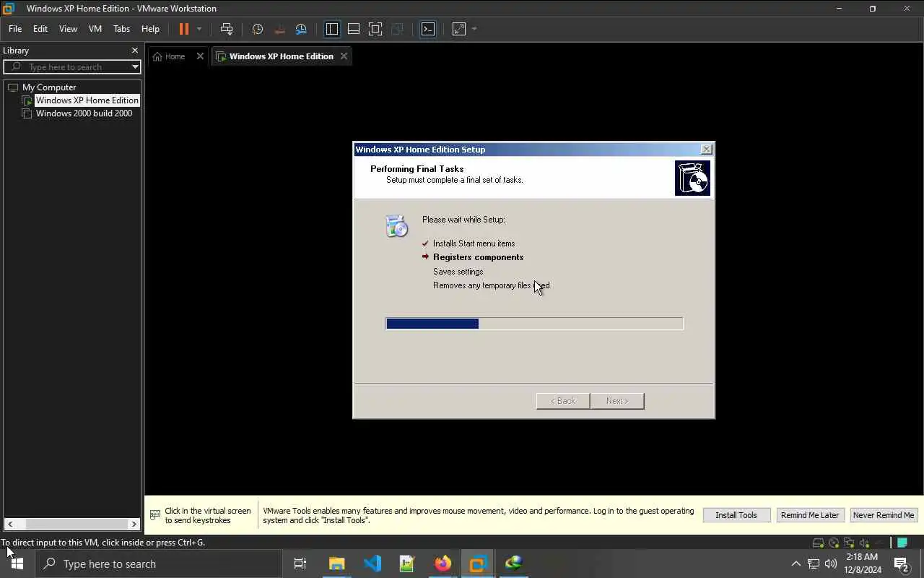Click the VM icon beside Windows 2000 build 2000
Viewport: 924px width, 578px height.
tap(27, 113)
